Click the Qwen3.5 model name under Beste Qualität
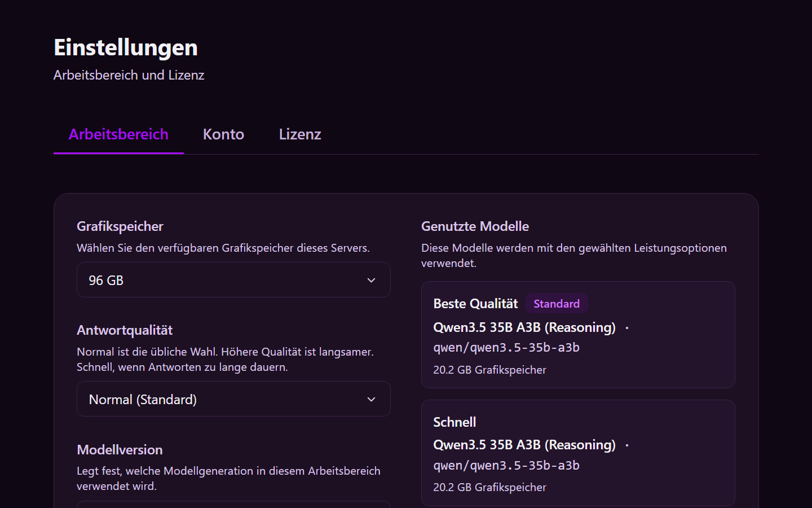 tap(524, 327)
